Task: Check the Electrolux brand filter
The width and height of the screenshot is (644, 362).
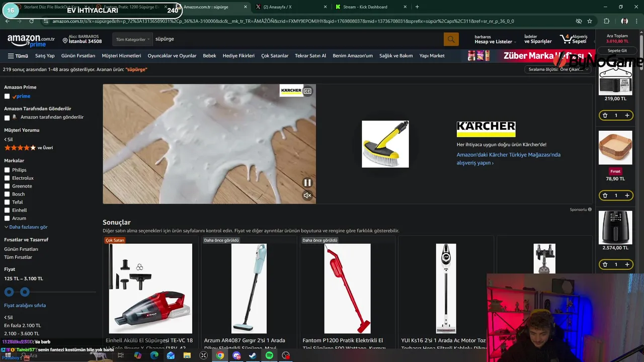Action: 7,178
